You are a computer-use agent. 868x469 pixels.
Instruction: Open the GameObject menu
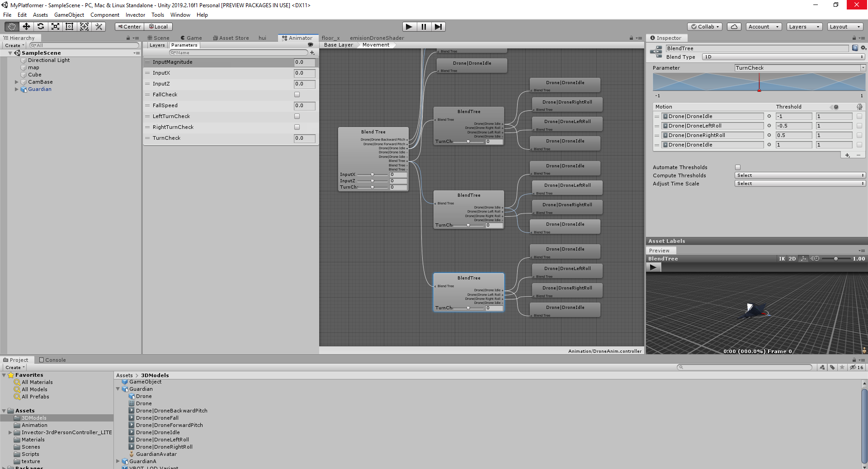point(69,15)
